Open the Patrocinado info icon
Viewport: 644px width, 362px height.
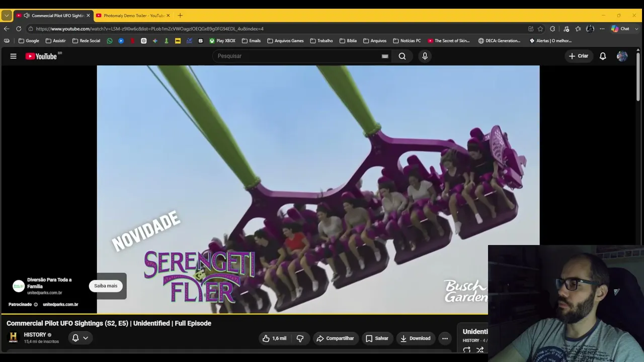point(36,305)
